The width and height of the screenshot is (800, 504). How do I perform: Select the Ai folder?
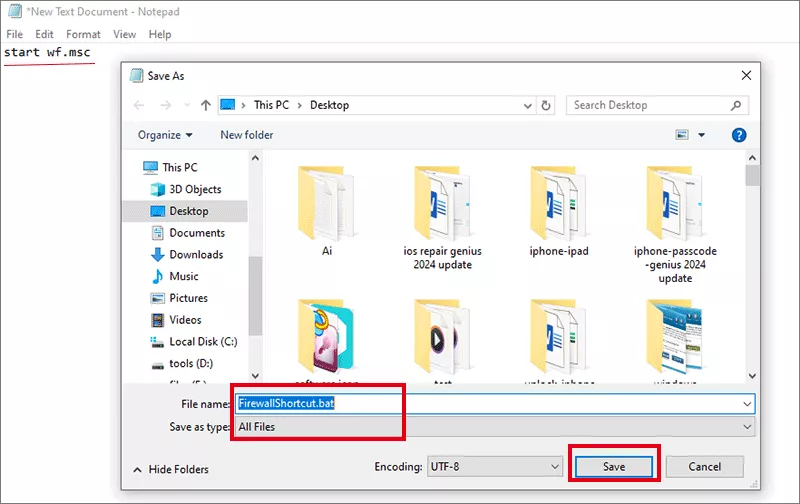pyautogui.click(x=327, y=211)
